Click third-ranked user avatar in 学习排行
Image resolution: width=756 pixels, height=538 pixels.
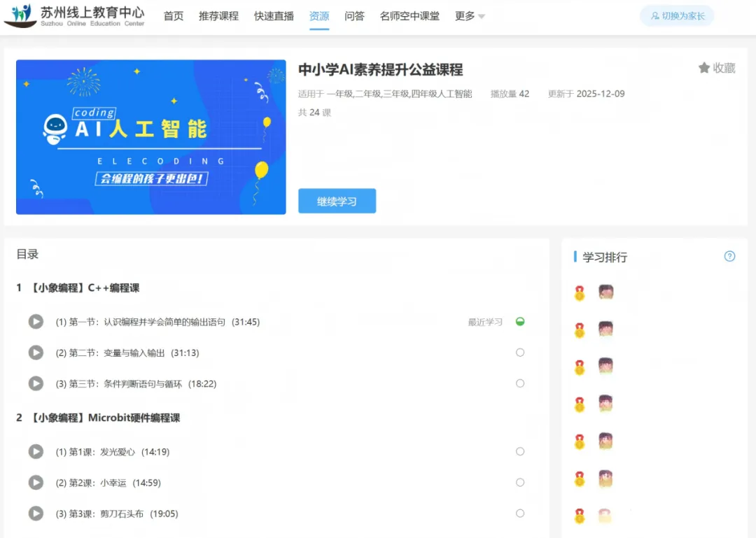606,365
